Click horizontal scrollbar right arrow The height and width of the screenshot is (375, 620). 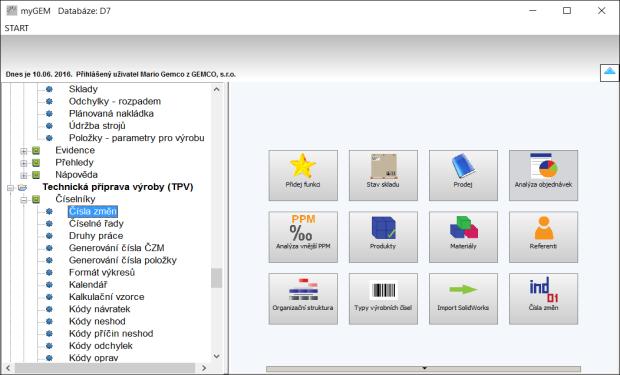(x=204, y=368)
